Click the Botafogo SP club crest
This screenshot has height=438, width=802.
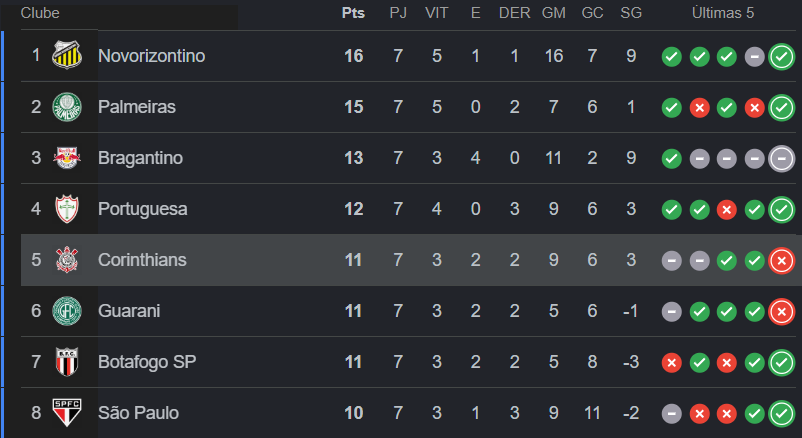(x=67, y=362)
